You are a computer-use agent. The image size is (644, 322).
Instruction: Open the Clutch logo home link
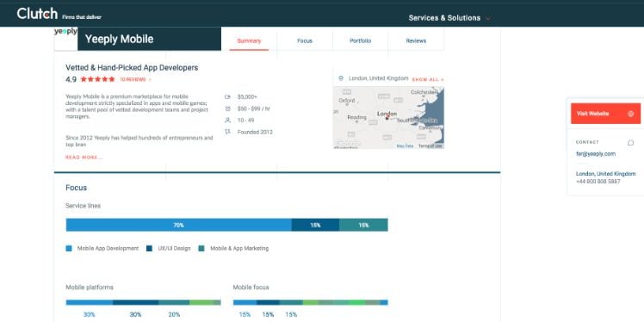coord(37,14)
